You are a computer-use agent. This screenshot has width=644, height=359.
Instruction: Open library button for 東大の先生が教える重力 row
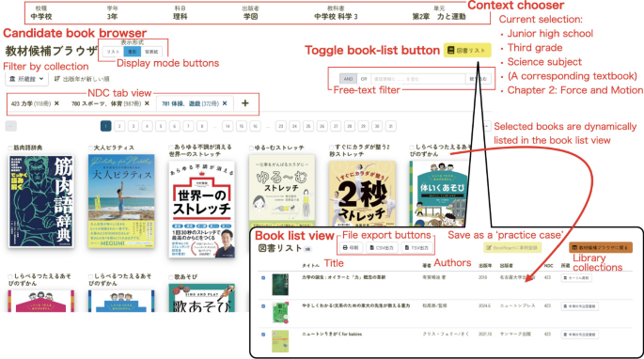point(579,306)
